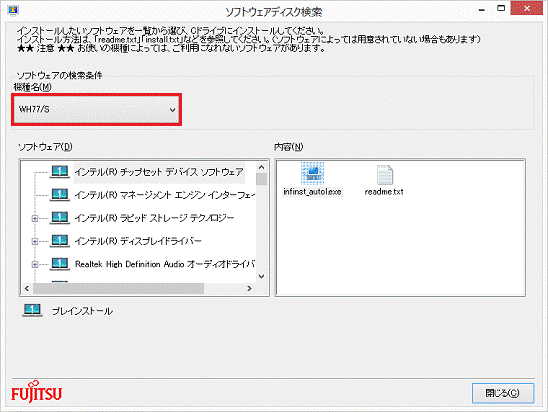Viewport: 548px width, 412px height.
Task: Click the 閉じる(C) close button
Action: 503,393
